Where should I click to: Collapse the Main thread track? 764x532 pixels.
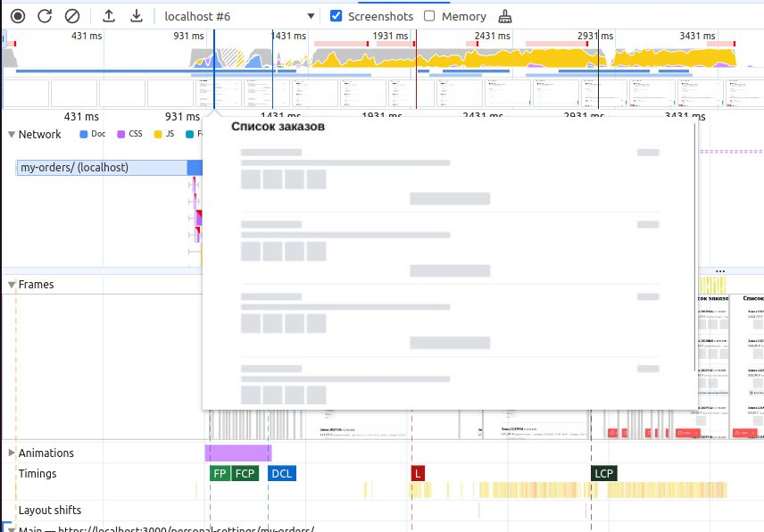[12, 529]
